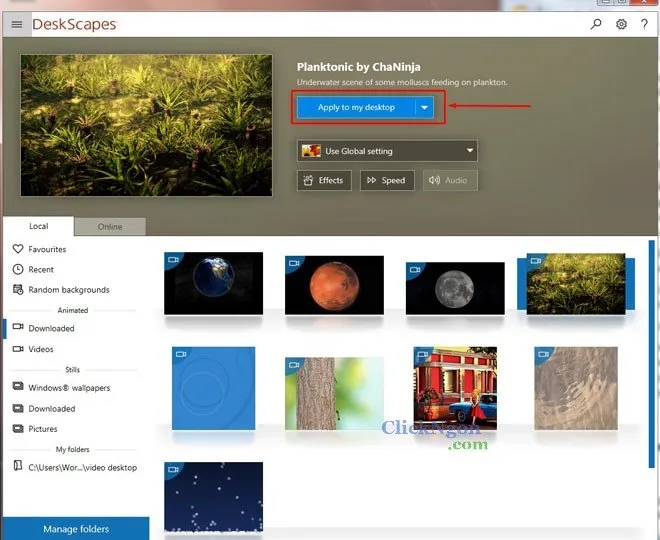Open settings gear icon
The width and height of the screenshot is (660, 540).
point(621,24)
